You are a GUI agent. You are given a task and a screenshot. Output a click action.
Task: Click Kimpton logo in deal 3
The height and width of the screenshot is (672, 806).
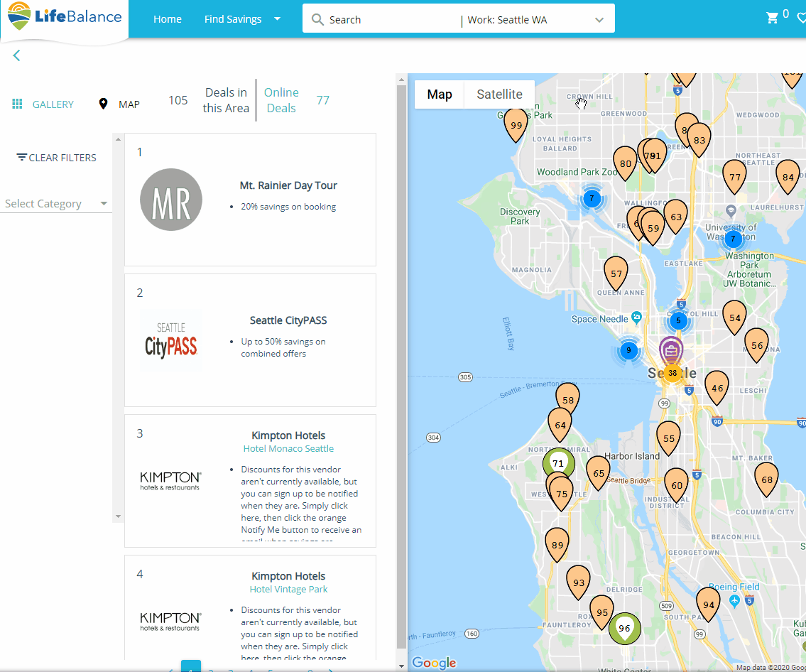click(x=170, y=481)
